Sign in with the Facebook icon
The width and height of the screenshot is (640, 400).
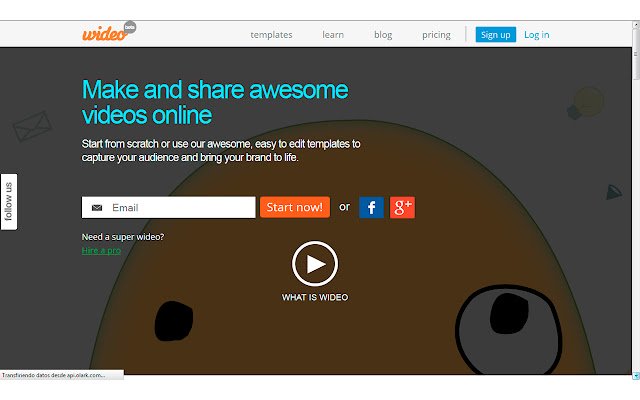click(x=371, y=207)
